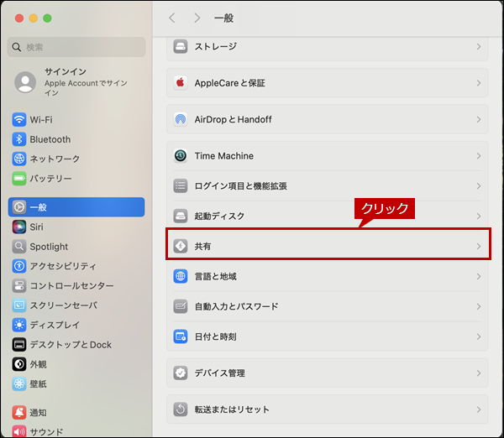
Task: Select the 一般 gear icon in sidebar
Action: tap(19, 207)
